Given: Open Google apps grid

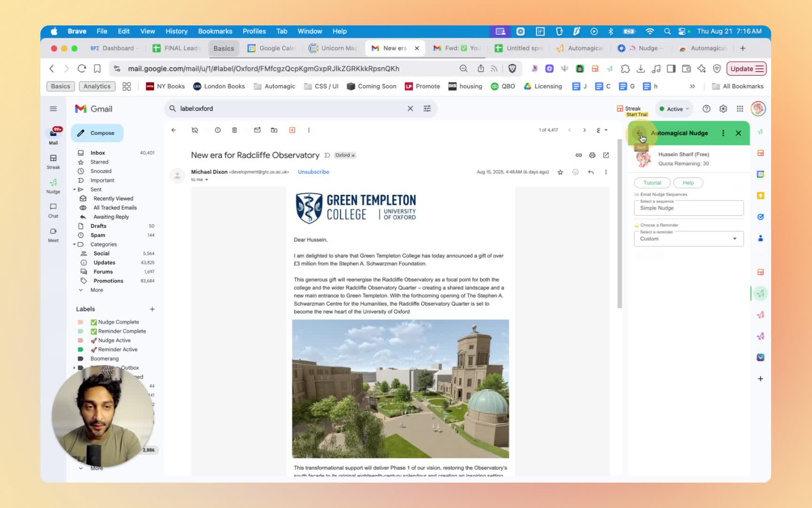Looking at the screenshot, I should tap(740, 109).
